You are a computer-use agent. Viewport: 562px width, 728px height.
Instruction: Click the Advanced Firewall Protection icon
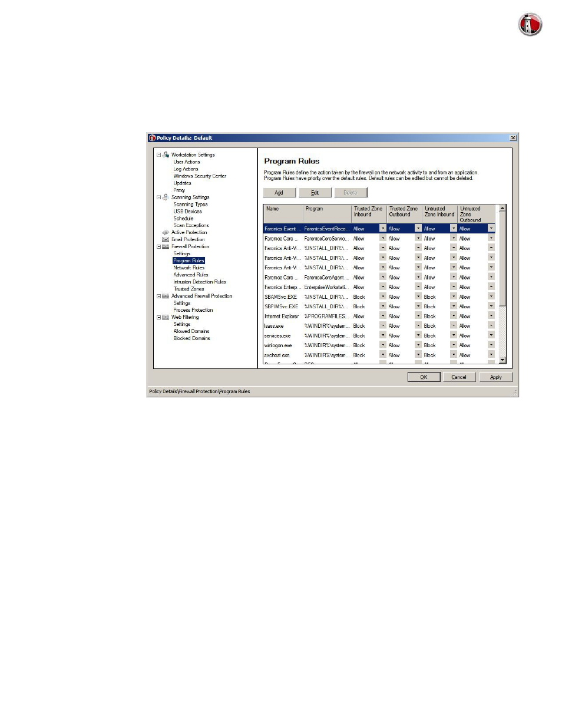(166, 296)
